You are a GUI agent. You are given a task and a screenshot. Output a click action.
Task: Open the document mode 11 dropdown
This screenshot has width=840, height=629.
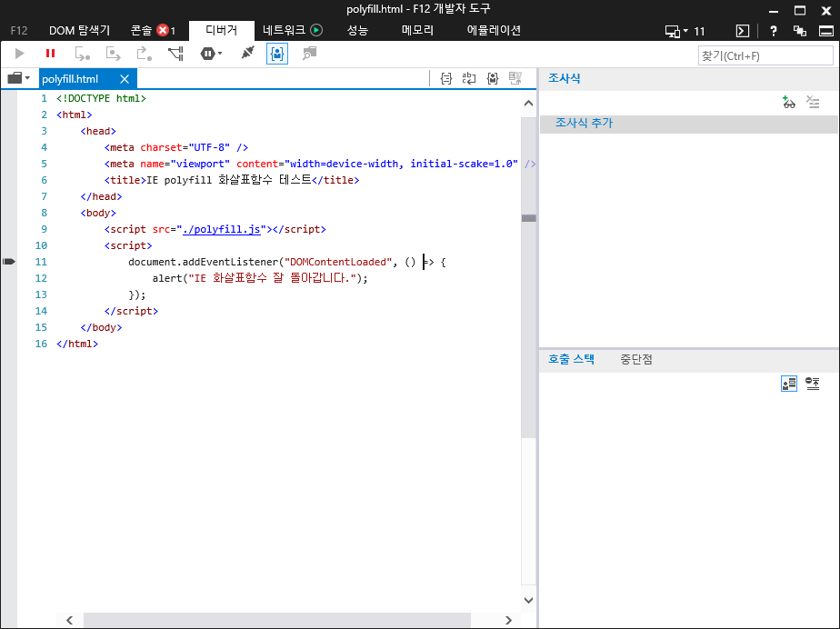tap(685, 31)
